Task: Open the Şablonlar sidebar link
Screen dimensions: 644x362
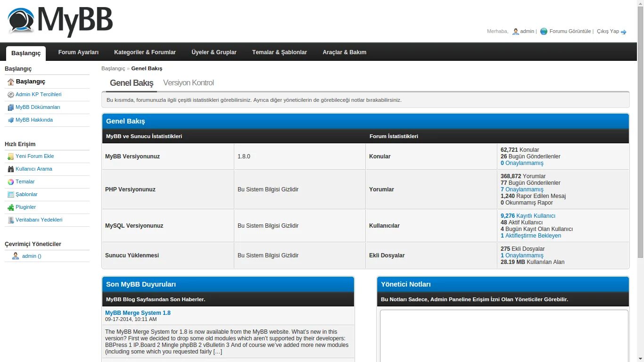Action: pos(26,194)
